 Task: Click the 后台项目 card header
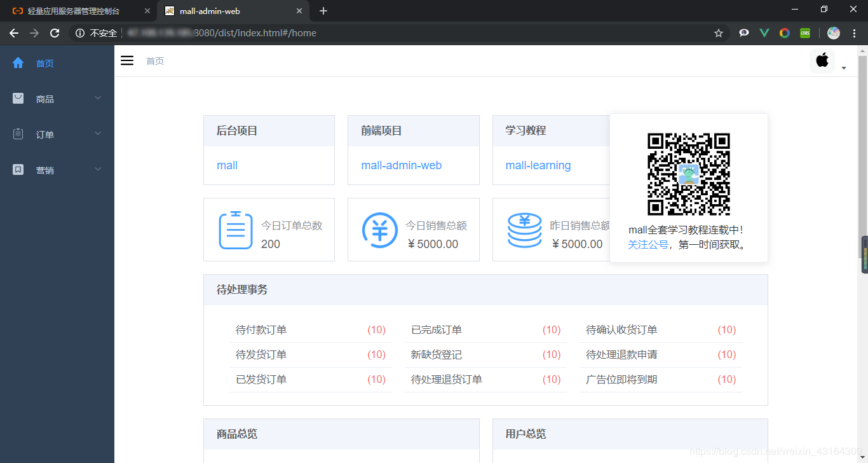coord(269,131)
